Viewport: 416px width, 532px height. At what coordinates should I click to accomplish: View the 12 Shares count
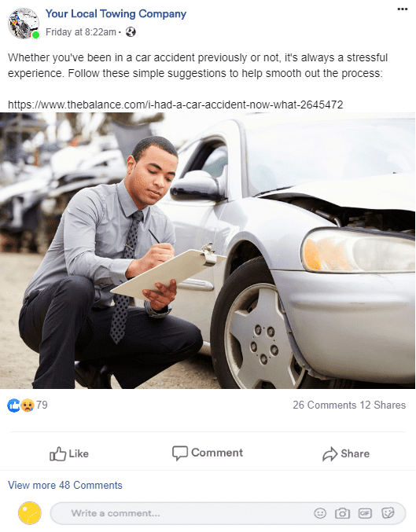point(383,405)
